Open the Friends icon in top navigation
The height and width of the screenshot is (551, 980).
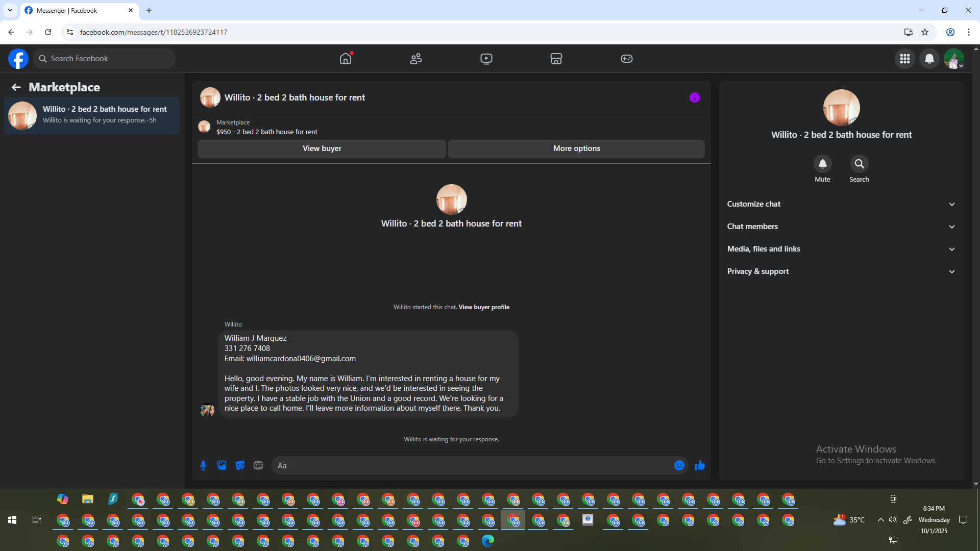tap(416, 59)
